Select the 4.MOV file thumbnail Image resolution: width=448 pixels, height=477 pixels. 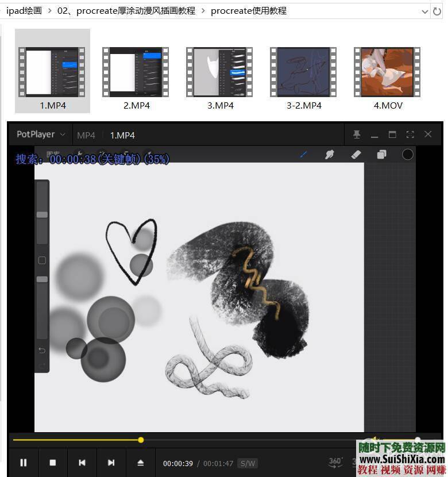[x=387, y=72]
